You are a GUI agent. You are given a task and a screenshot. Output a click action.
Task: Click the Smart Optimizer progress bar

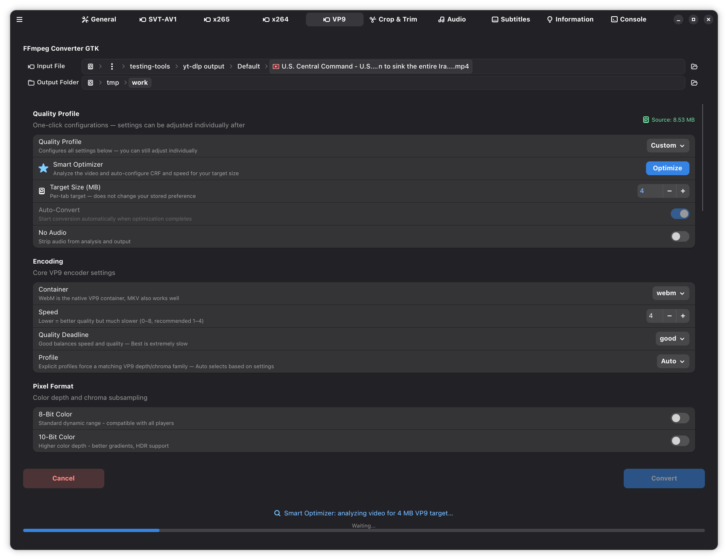pyautogui.click(x=364, y=530)
